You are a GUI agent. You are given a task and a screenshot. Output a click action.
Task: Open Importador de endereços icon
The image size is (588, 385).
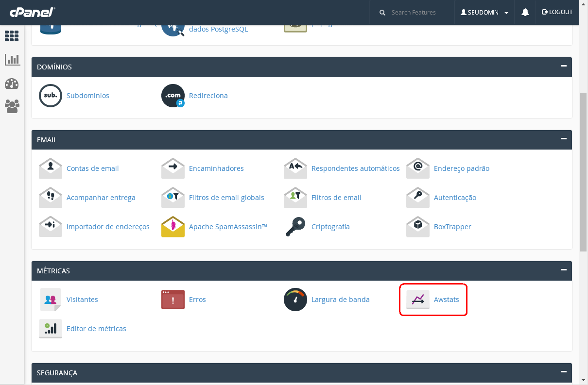[51, 227]
